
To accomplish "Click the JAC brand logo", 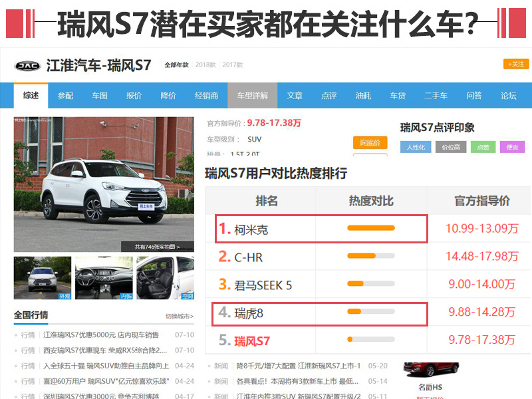I will tap(27, 65).
